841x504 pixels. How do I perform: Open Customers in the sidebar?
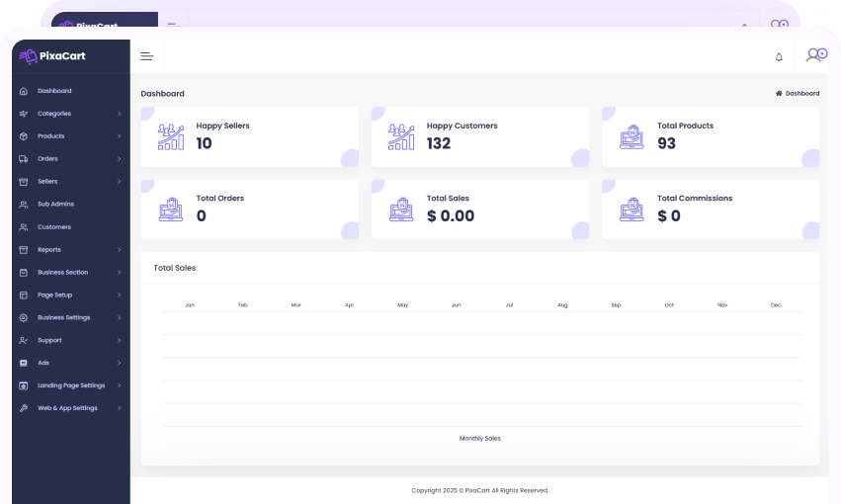54,227
